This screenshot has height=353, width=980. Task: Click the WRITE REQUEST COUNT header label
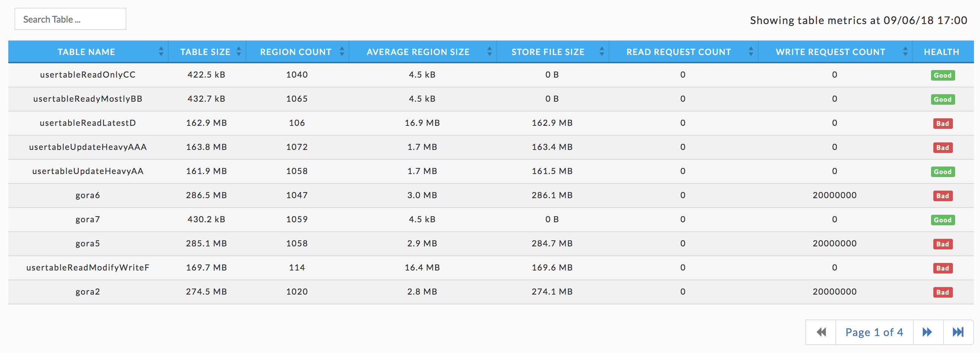pyautogui.click(x=830, y=52)
